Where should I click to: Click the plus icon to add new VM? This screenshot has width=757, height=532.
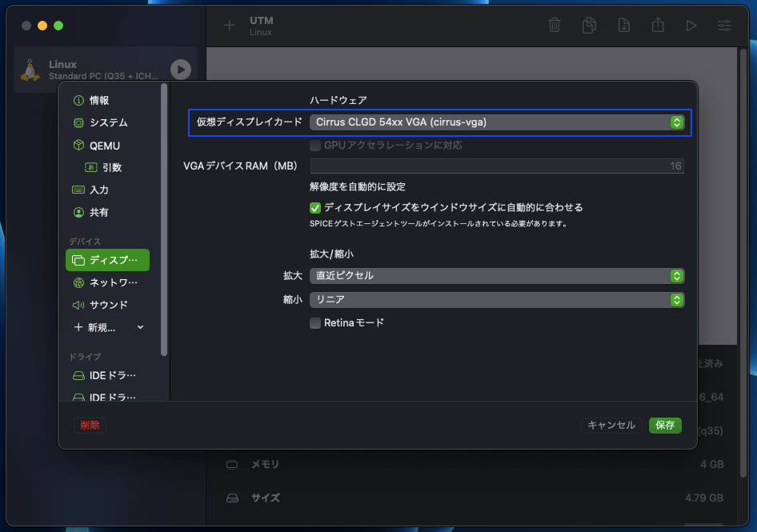(230, 25)
